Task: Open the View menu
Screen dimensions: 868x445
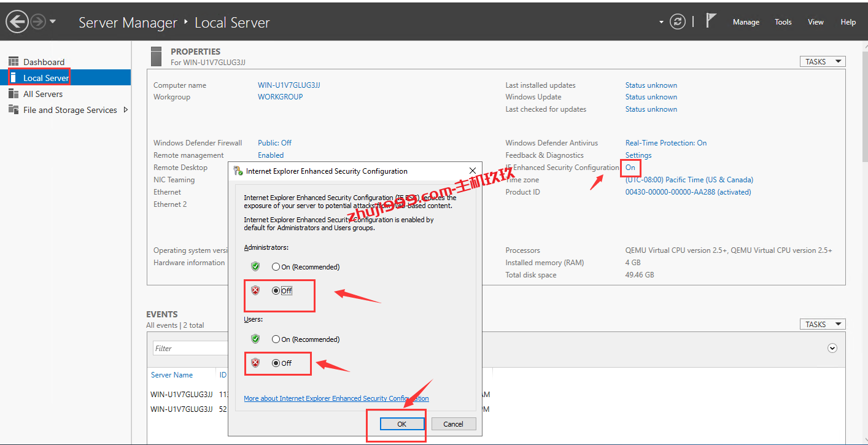Action: pos(816,22)
